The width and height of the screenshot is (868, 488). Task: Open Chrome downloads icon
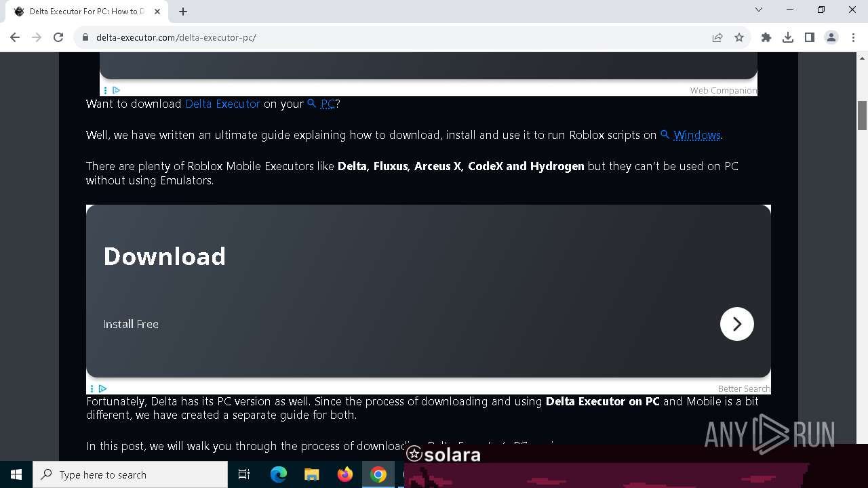coord(788,37)
